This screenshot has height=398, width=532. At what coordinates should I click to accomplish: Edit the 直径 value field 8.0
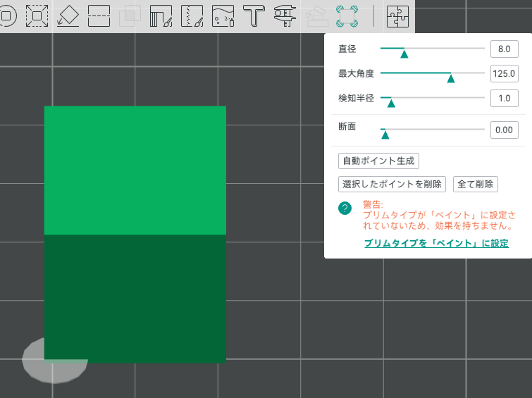[505, 49]
